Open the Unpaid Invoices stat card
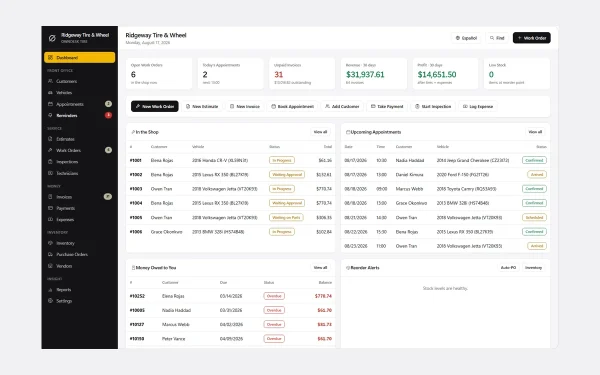 [302, 73]
